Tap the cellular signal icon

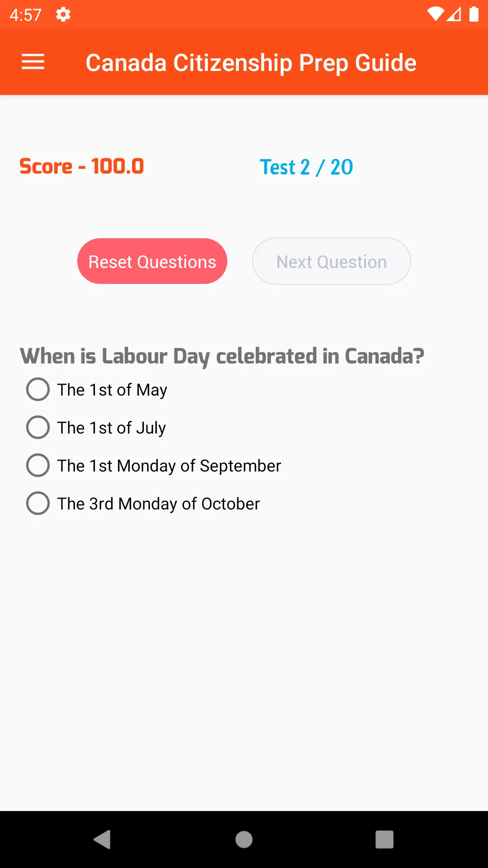pos(454,14)
